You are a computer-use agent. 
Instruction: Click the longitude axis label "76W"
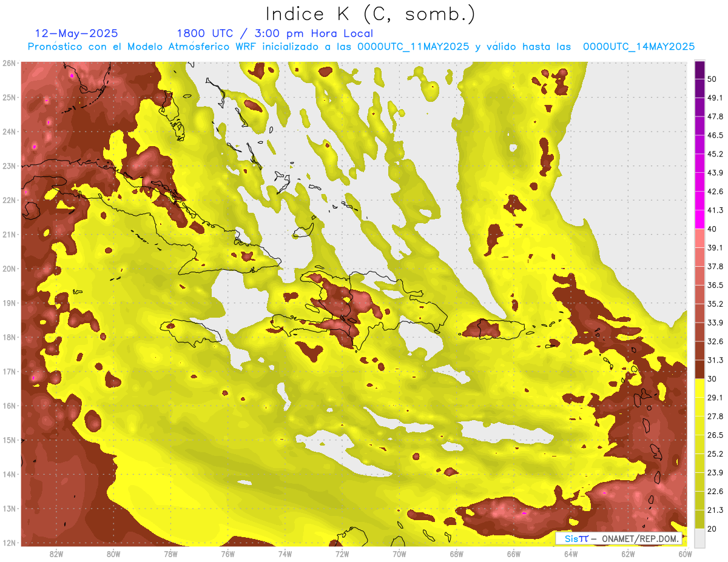point(227,554)
